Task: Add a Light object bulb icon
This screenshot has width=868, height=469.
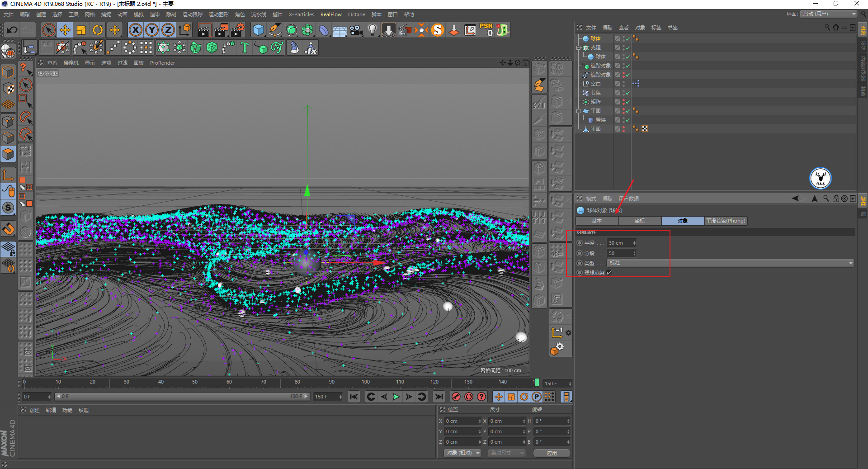Action: pyautogui.click(x=373, y=30)
